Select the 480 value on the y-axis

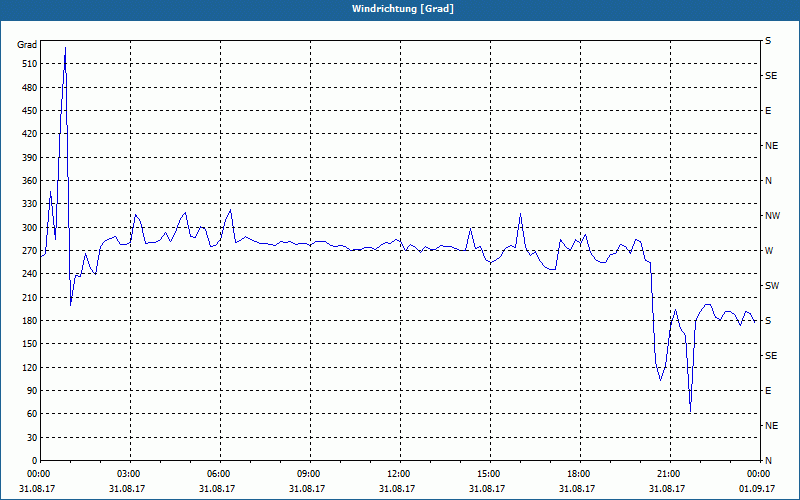pos(30,87)
